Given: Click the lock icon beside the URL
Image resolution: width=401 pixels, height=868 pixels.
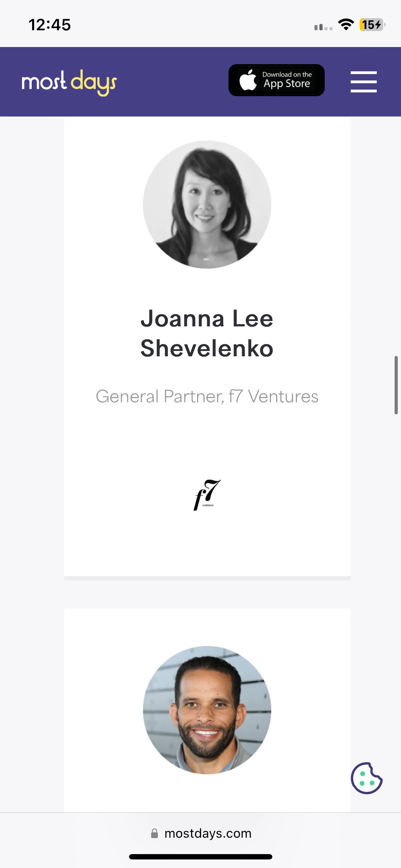Looking at the screenshot, I should 154,833.
